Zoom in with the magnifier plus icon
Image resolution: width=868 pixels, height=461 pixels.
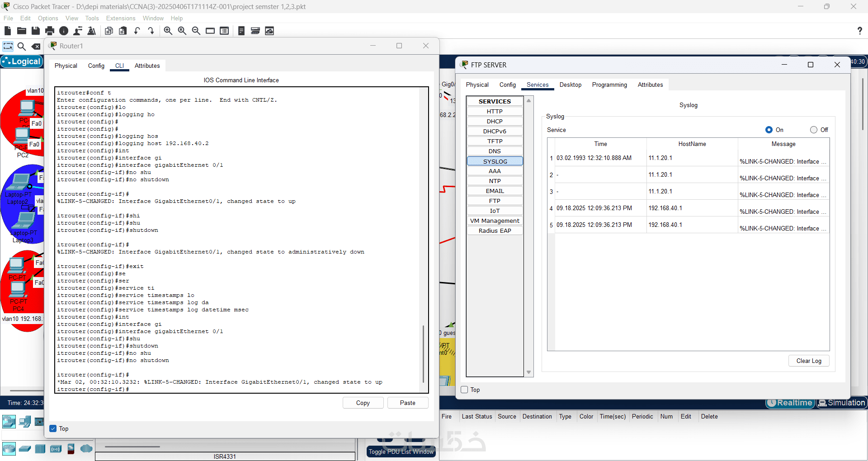[x=168, y=31]
